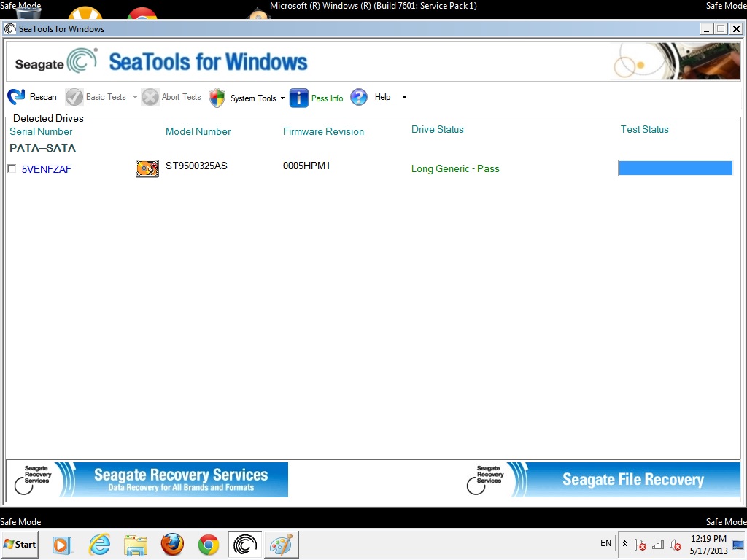
Task: Click the EN language indicator
Action: 605,542
